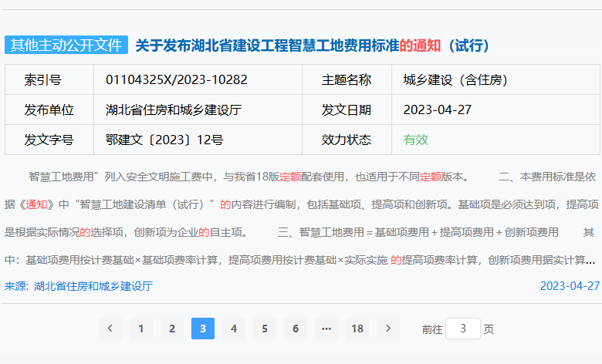602x364 pixels.
Task: Click the ellipsis to jump more pages
Action: (x=326, y=329)
